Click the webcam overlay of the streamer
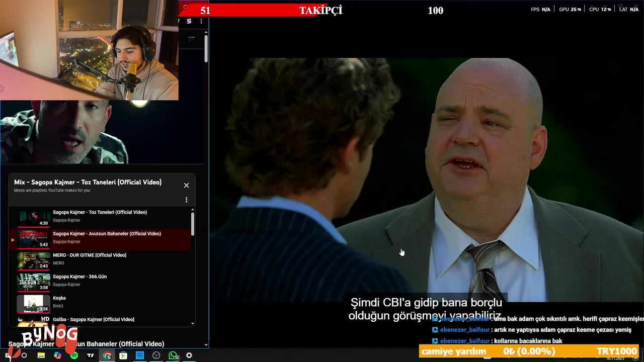 coord(89,50)
